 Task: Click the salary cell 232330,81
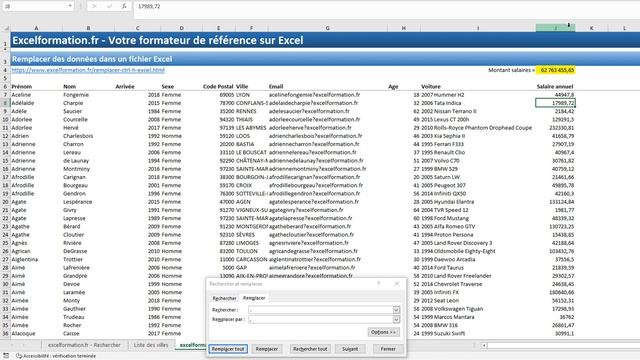click(x=555, y=128)
